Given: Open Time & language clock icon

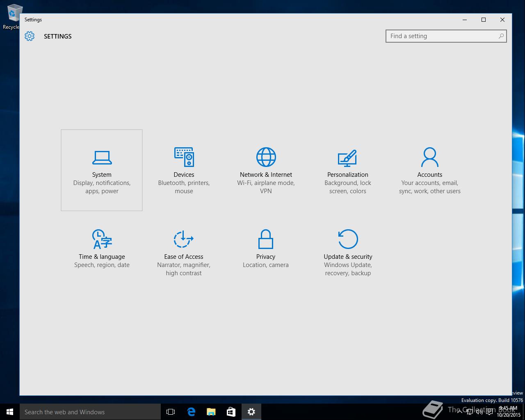Looking at the screenshot, I should pos(102,239).
